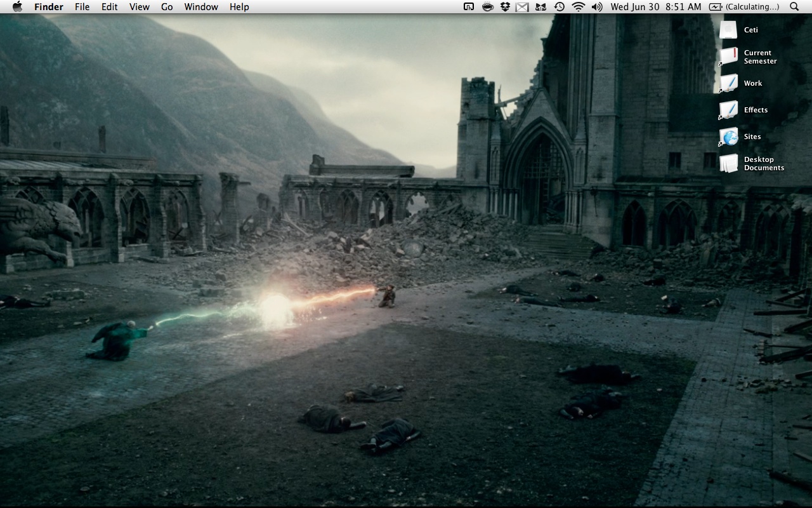This screenshot has width=812, height=508.
Task: Click the Effects label text
Action: [756, 110]
